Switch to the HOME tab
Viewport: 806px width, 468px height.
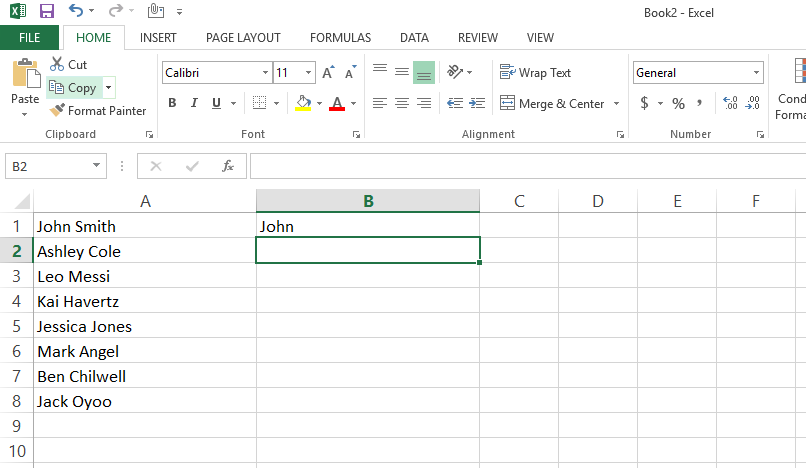click(x=94, y=38)
